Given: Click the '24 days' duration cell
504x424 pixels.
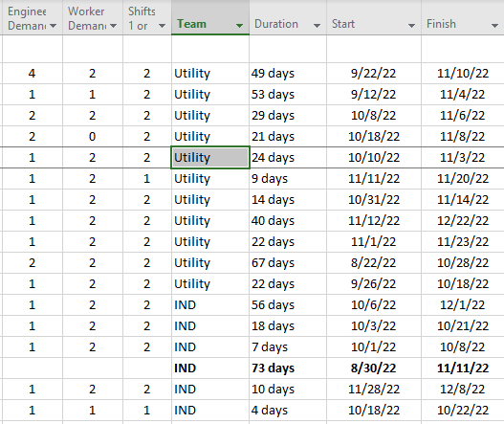Looking at the screenshot, I should [288, 158].
